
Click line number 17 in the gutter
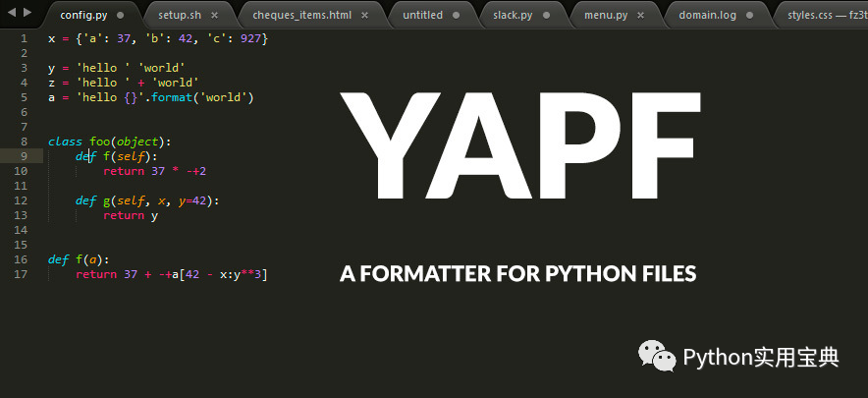(21, 274)
